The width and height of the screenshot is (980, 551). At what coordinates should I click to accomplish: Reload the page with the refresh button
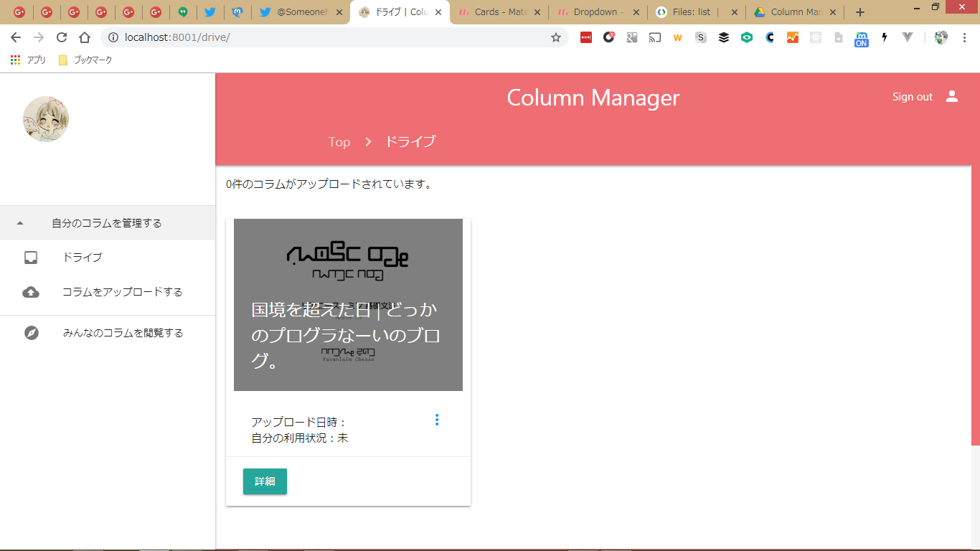62,37
